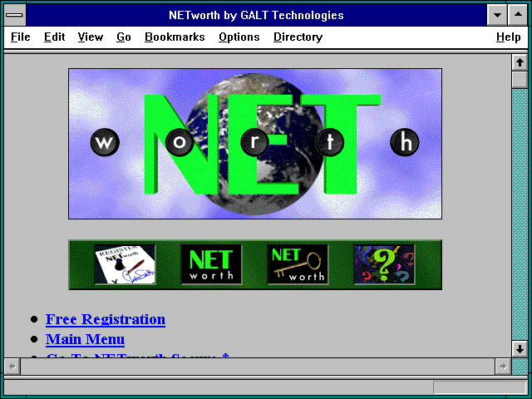Maximize the NETworth window
Image resolution: width=532 pixels, height=399 pixels.
[x=518, y=15]
